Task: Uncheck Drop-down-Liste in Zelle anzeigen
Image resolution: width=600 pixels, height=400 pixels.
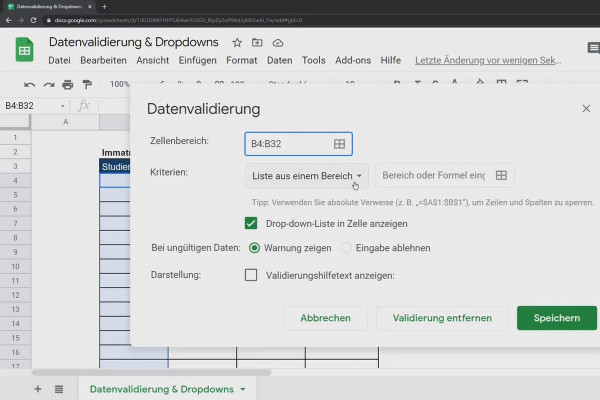Action: [251, 223]
